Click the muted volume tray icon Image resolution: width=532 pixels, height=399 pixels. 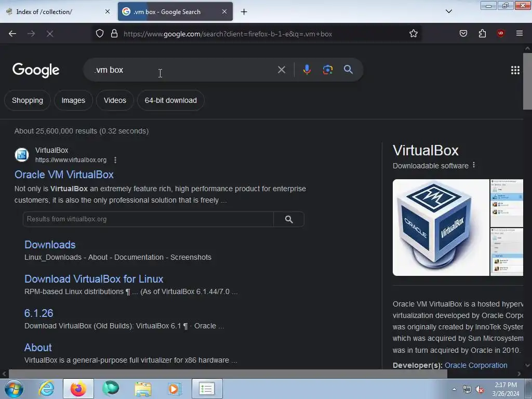coord(480,390)
